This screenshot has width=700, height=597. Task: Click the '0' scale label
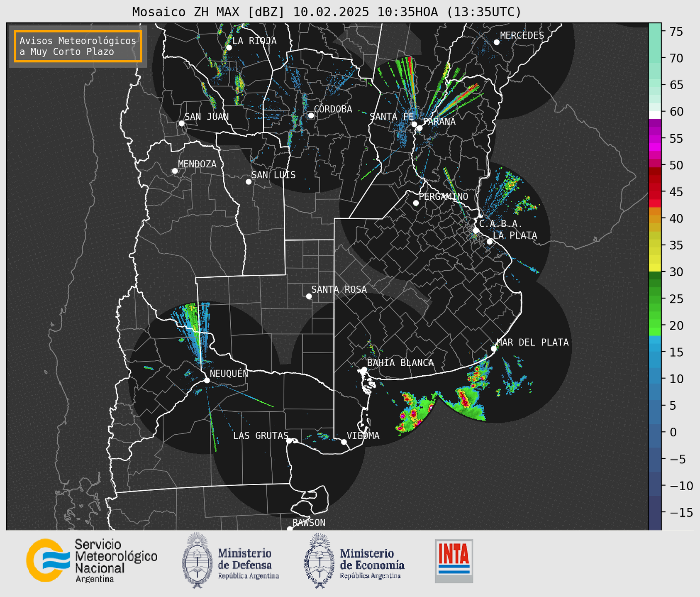pos(673,433)
